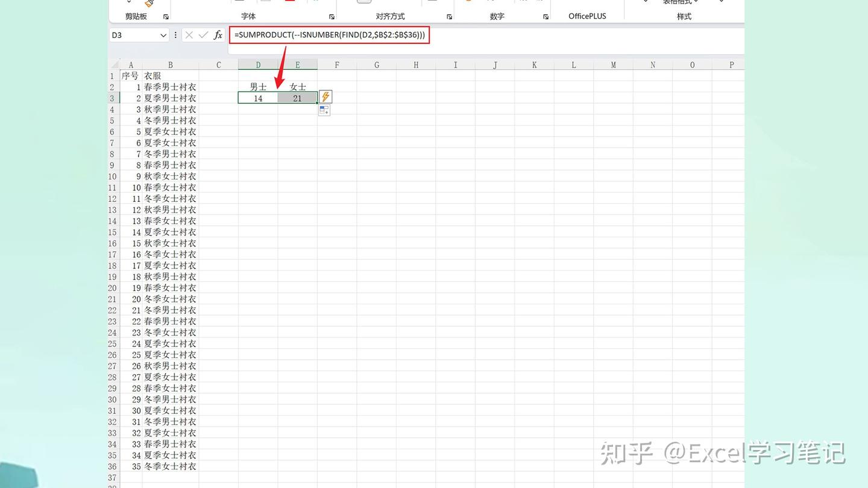Click the Quick Analysis lightning icon near cell E3

pos(324,96)
